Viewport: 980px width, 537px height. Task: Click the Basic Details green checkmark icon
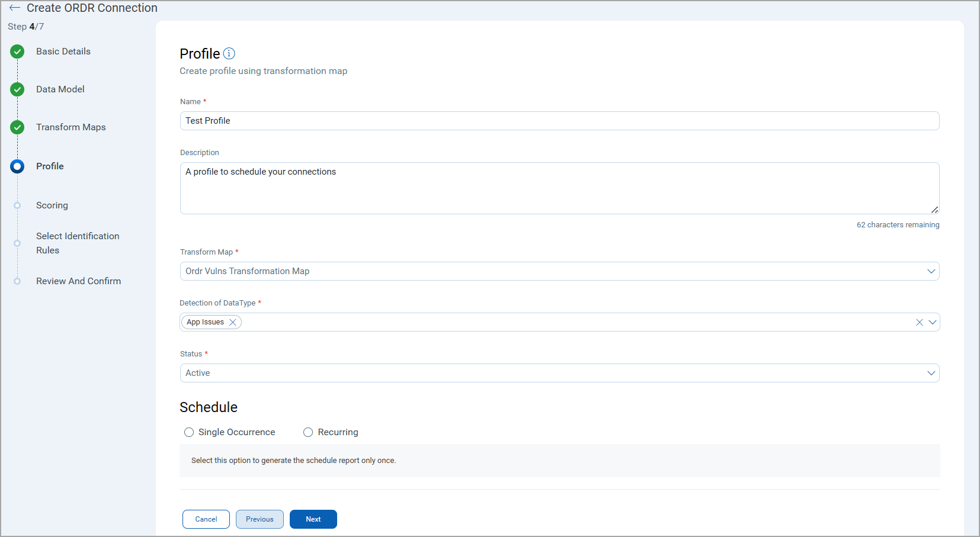[17, 52]
